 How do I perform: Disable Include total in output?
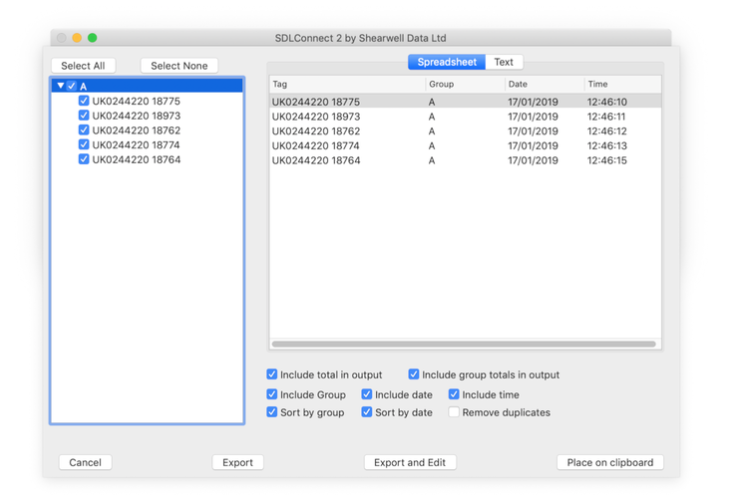pos(273,375)
